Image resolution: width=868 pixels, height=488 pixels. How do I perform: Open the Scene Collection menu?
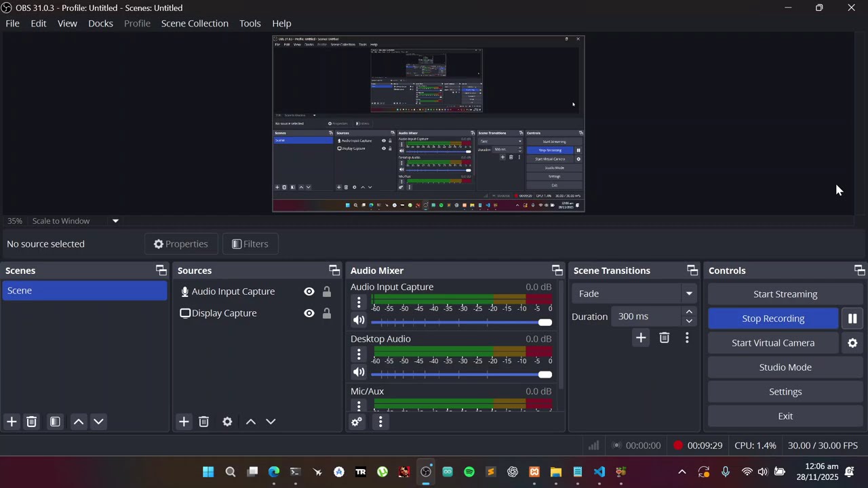click(195, 23)
